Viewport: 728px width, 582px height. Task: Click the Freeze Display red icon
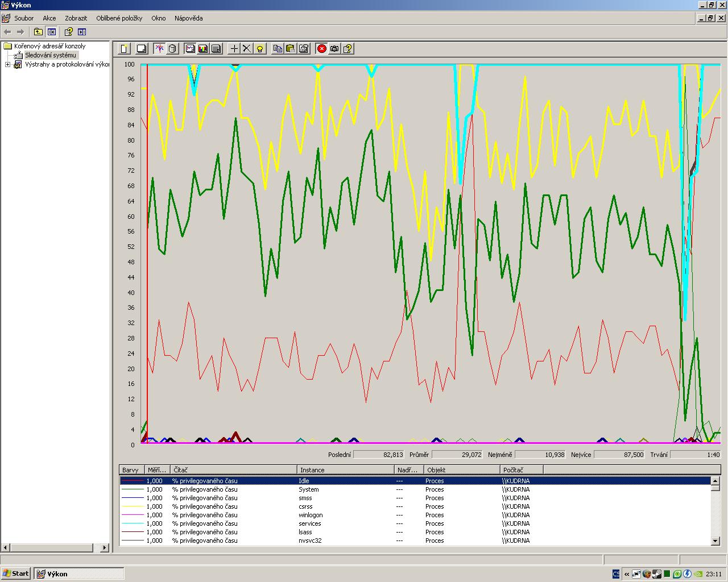[x=322, y=49]
